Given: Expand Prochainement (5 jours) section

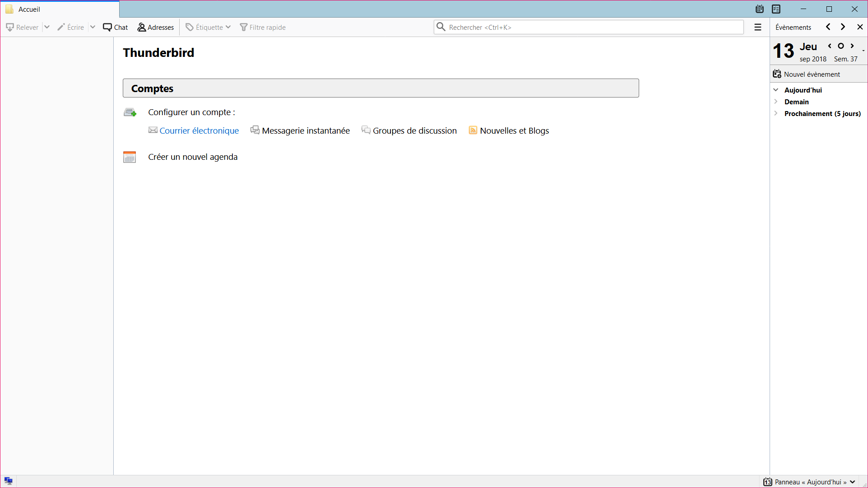Looking at the screenshot, I should [776, 113].
